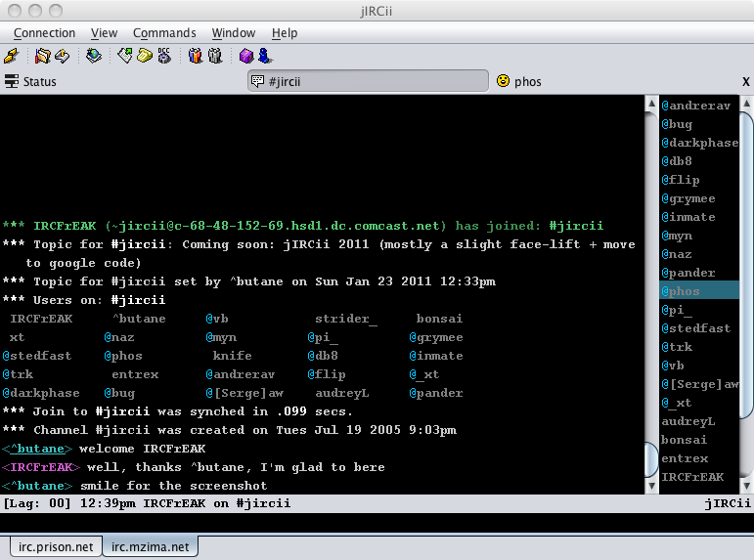Select the irc.prison.net server tab
Image resolution: width=754 pixels, height=560 pixels.
coord(55,547)
